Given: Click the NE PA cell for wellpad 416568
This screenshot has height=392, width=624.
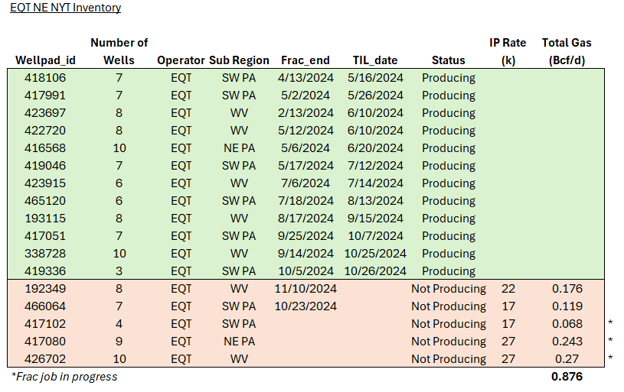Looking at the screenshot, I should click(x=239, y=148).
